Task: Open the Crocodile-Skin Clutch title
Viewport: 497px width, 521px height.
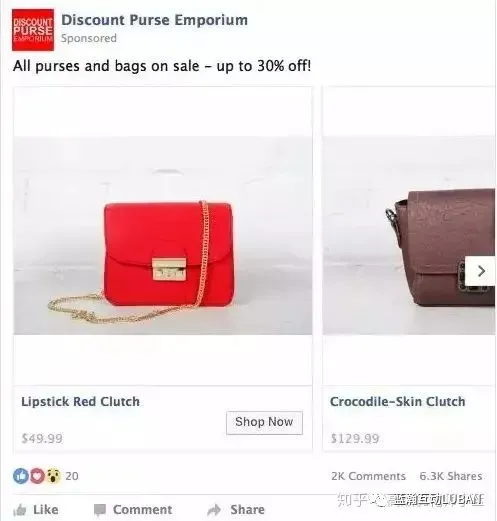Action: pyautogui.click(x=398, y=402)
